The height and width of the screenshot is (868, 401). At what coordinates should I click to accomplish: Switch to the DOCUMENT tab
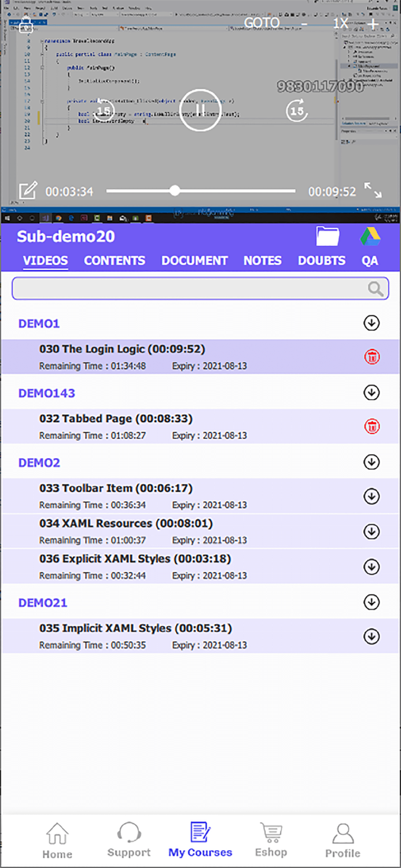(x=194, y=260)
